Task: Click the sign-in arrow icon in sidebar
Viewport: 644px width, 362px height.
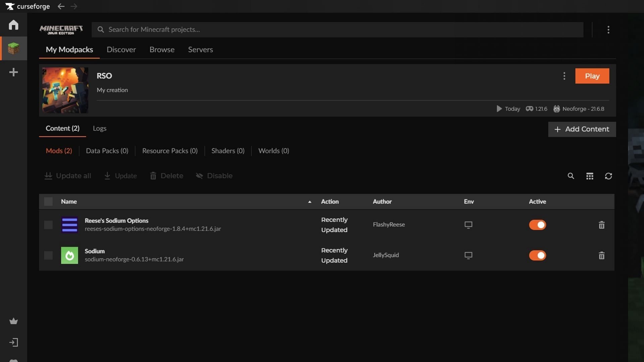Action: click(x=13, y=343)
